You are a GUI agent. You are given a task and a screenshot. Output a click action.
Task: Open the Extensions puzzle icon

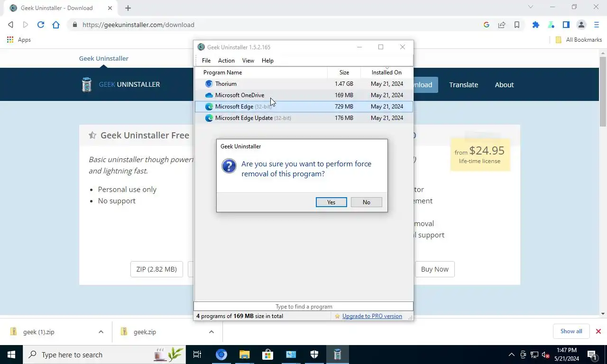[536, 25]
